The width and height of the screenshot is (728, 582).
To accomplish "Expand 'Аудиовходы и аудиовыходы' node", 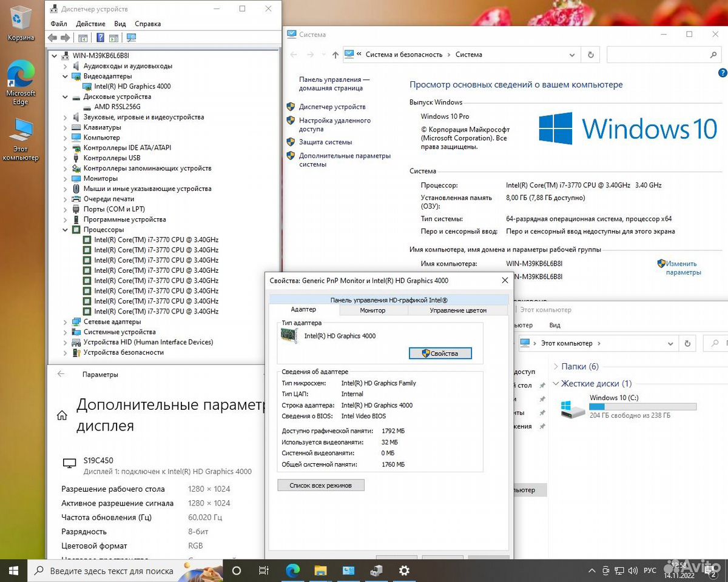I will pyautogui.click(x=66, y=66).
